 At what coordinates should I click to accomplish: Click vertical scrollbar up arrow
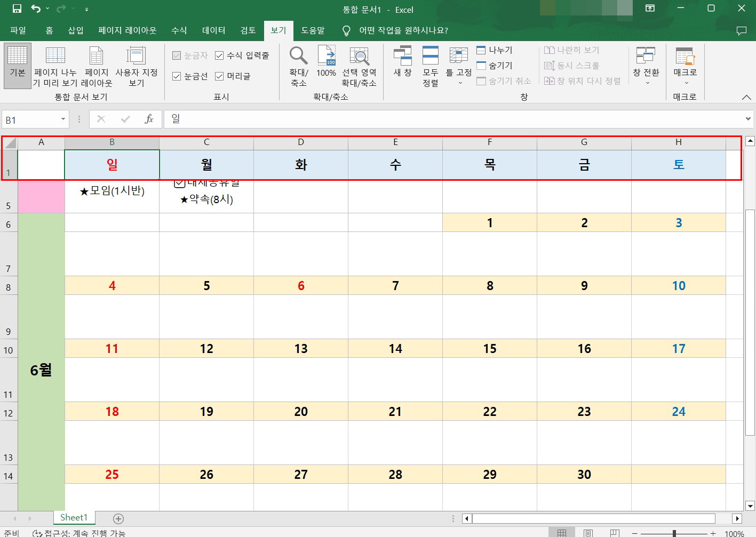[750, 141]
